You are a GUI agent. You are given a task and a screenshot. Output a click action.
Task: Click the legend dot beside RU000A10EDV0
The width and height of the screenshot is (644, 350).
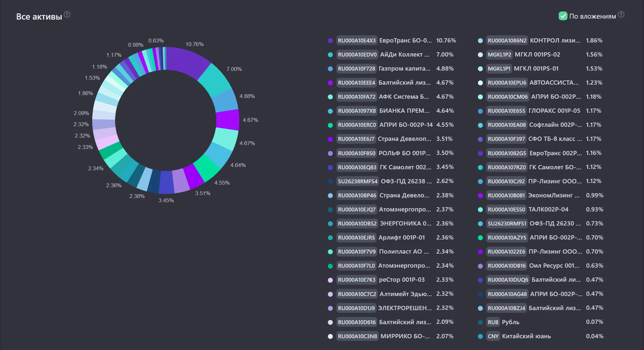(x=330, y=55)
